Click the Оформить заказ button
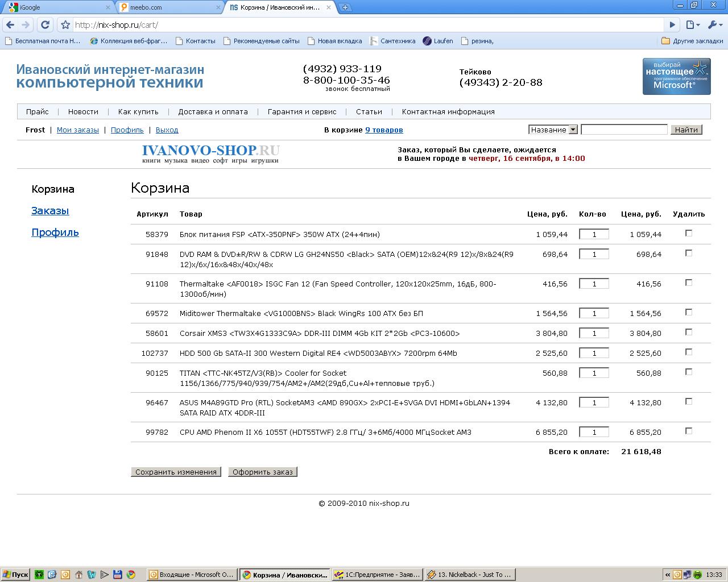The width and height of the screenshot is (728, 582). [263, 472]
